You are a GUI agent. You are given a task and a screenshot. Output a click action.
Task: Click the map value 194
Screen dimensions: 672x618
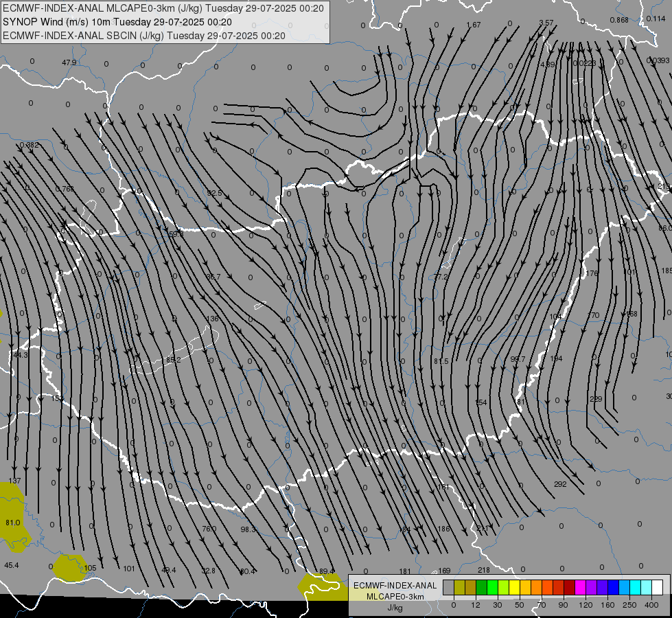click(x=556, y=358)
